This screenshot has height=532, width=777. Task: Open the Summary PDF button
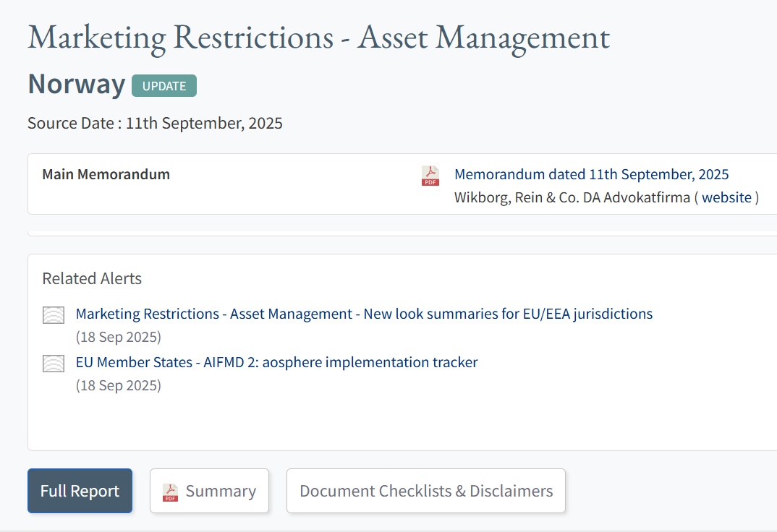tap(209, 491)
